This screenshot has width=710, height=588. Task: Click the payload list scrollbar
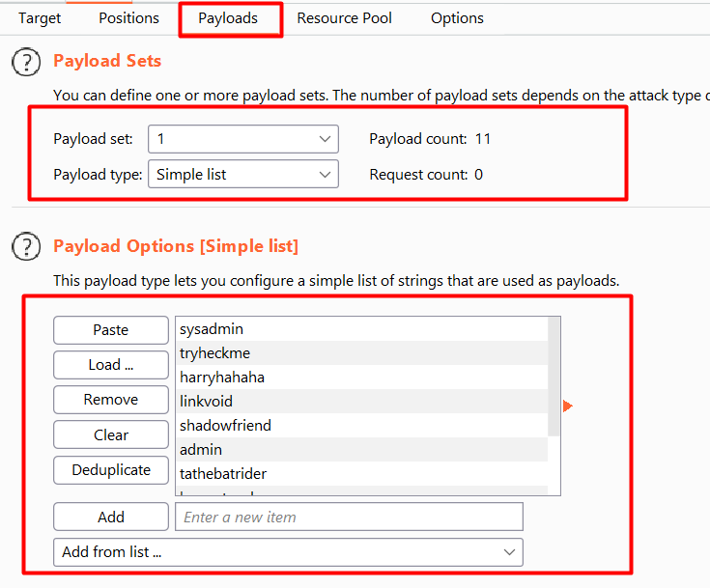[554, 377]
